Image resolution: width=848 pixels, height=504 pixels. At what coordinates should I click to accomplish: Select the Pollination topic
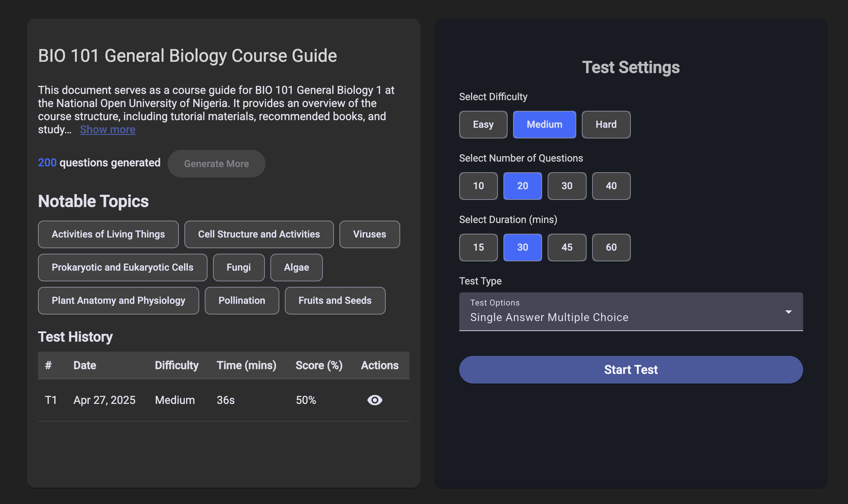(x=242, y=300)
